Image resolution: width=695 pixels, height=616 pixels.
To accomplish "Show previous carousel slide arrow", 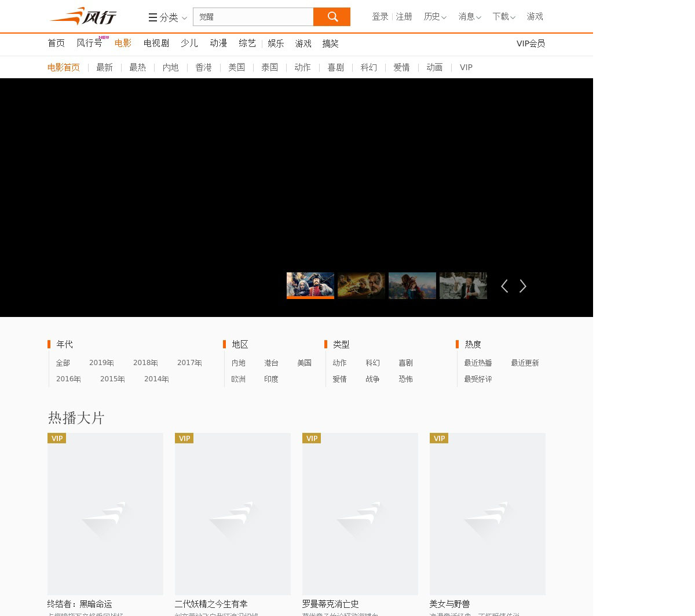I will point(504,286).
